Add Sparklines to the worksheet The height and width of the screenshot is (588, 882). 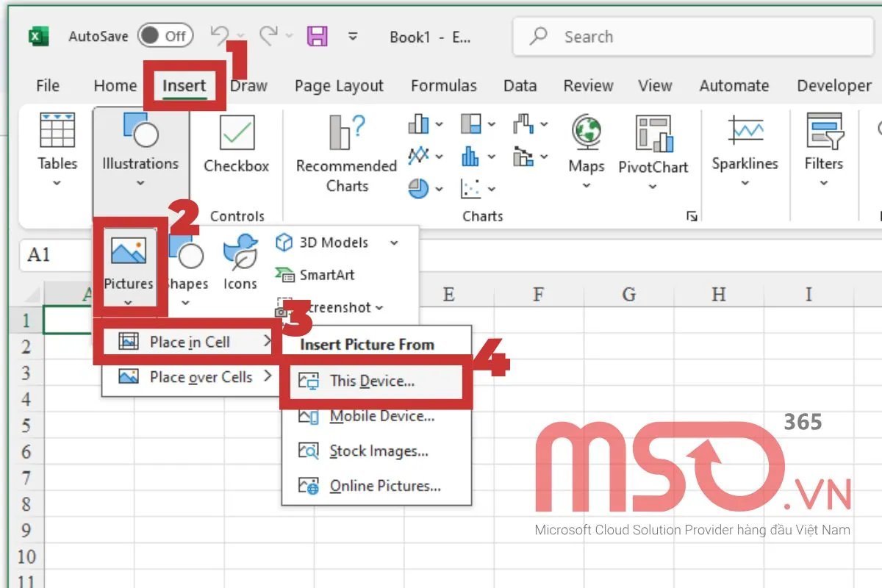pyautogui.click(x=745, y=143)
